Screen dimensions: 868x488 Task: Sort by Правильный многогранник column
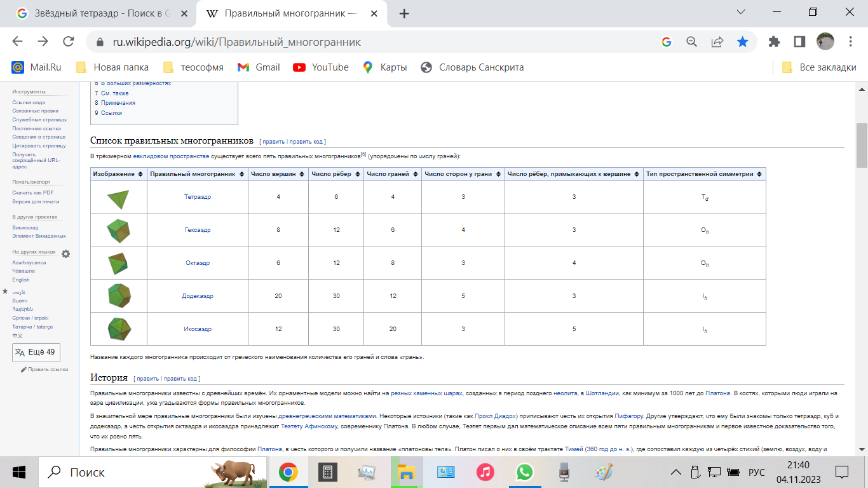(198, 173)
